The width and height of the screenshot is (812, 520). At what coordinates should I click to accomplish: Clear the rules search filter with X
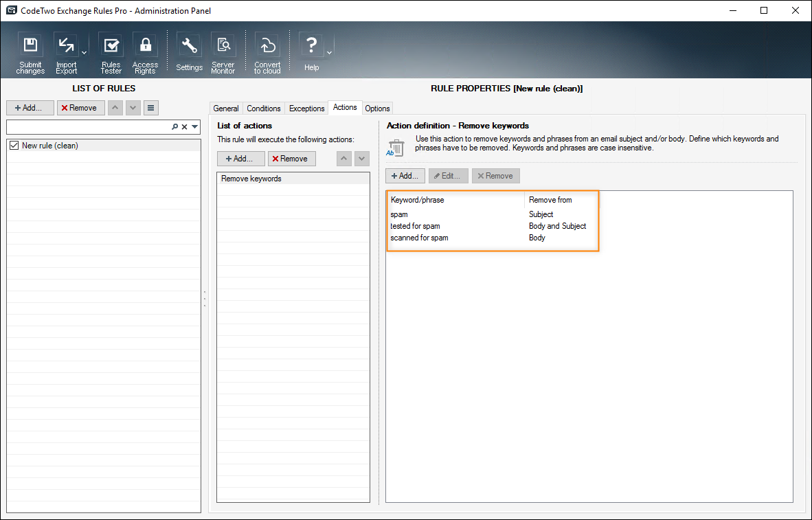(184, 127)
